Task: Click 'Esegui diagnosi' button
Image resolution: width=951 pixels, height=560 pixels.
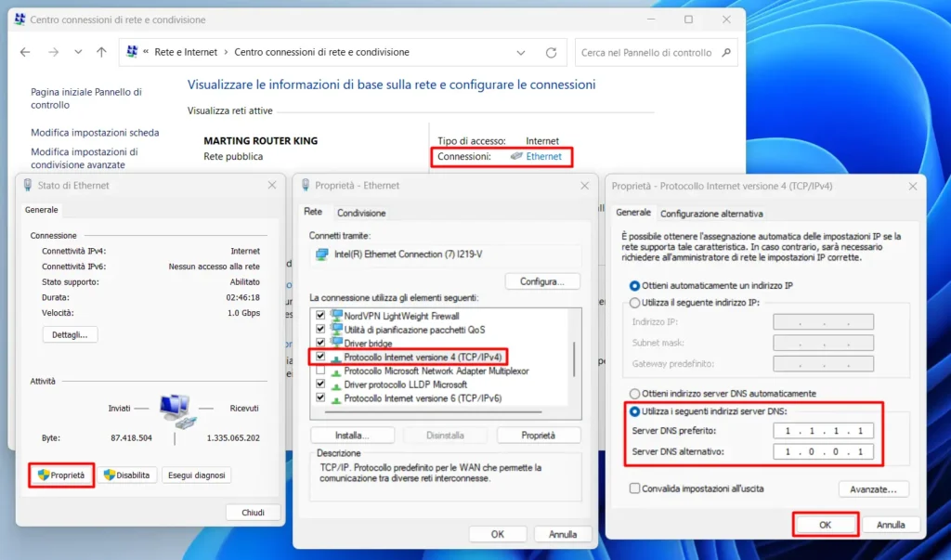Action: (x=197, y=475)
